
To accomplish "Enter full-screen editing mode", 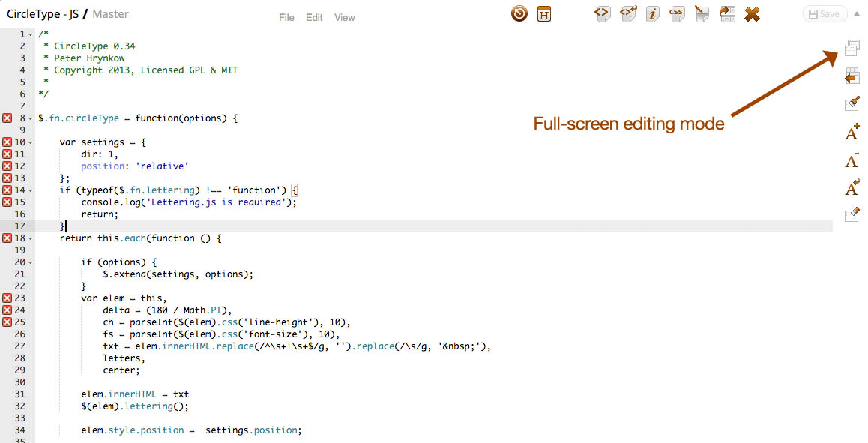I will (x=852, y=47).
